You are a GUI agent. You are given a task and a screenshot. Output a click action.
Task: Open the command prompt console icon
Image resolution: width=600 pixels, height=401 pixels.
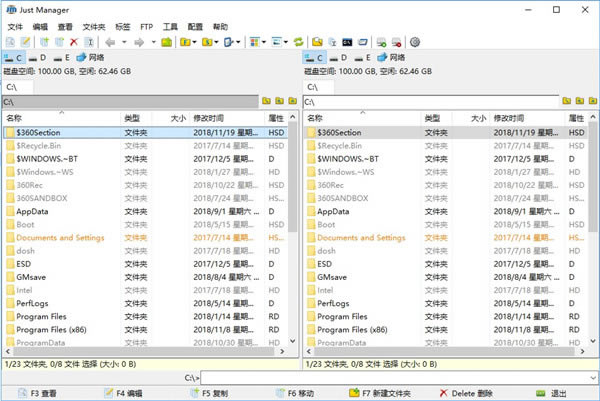pyautogui.click(x=347, y=42)
